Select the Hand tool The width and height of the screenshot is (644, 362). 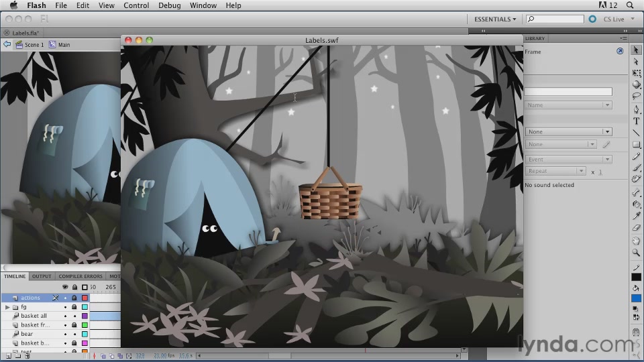pos(636,241)
